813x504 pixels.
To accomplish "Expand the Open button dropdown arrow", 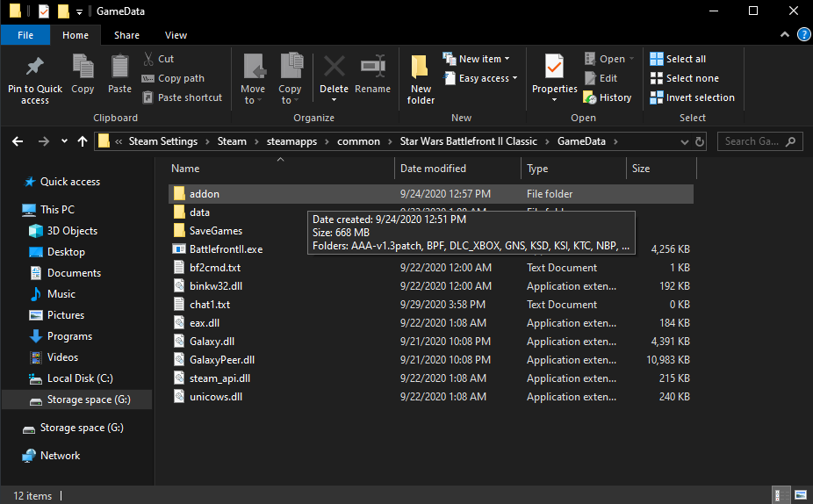I will click(631, 59).
